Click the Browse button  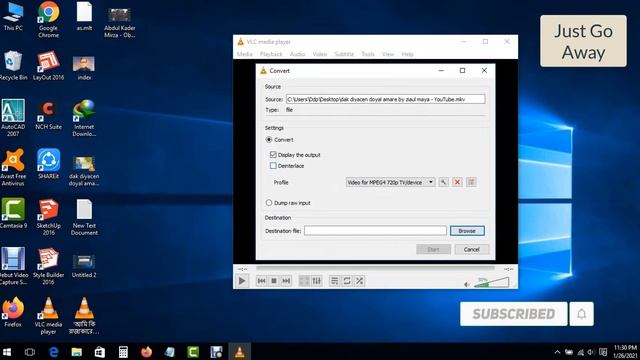click(467, 231)
